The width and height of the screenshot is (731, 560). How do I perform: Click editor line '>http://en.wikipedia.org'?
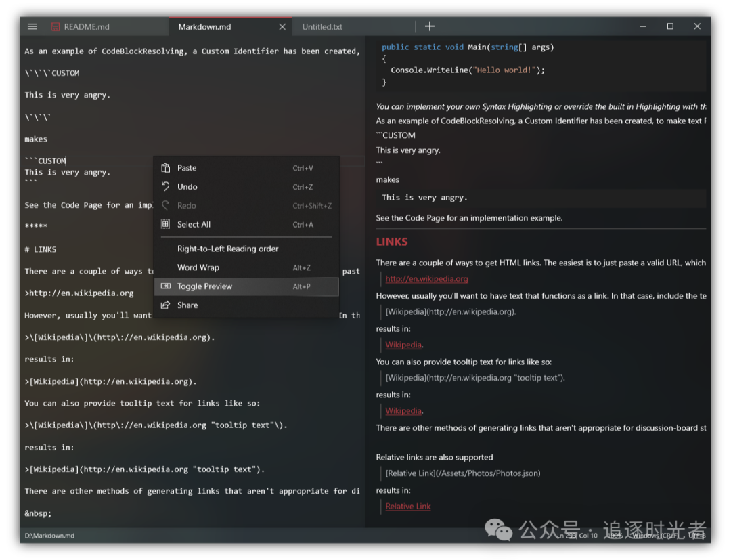pyautogui.click(x=79, y=293)
